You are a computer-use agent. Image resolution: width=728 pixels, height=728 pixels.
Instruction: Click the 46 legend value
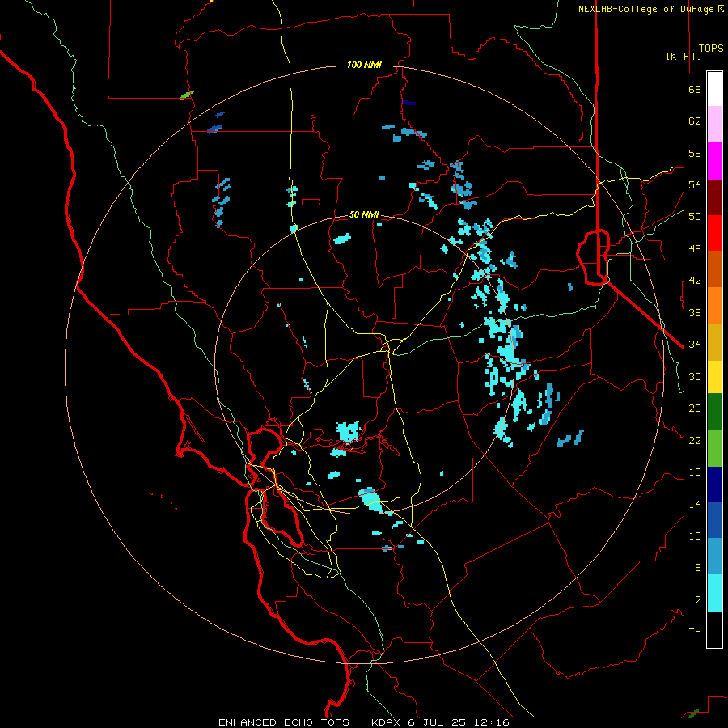695,249
